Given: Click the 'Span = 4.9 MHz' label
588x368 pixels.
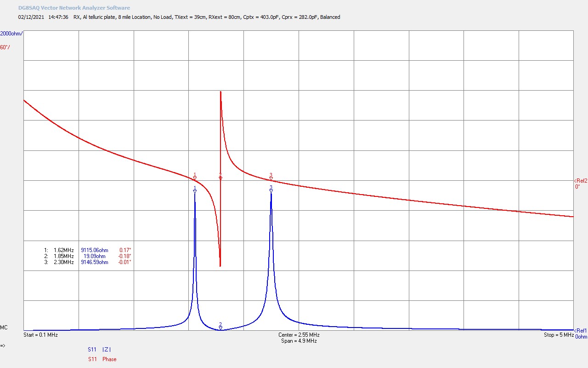Looking at the screenshot, I should tap(299, 341).
